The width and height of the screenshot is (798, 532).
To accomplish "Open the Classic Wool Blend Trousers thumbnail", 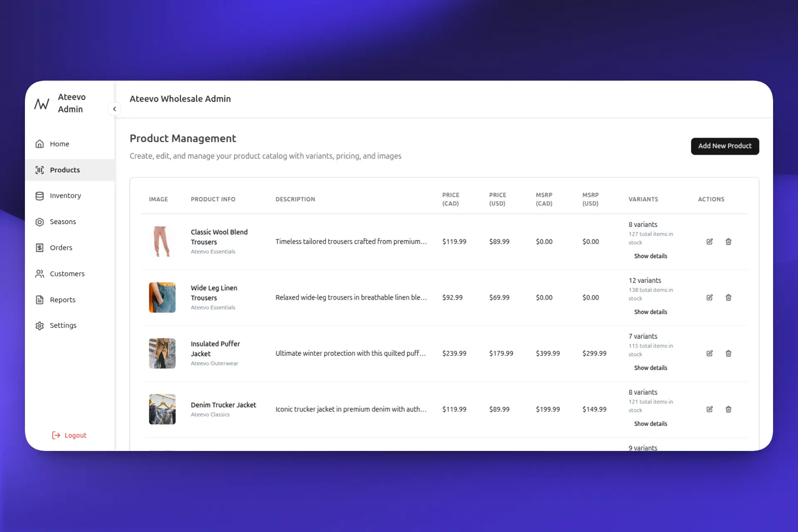I will point(162,241).
